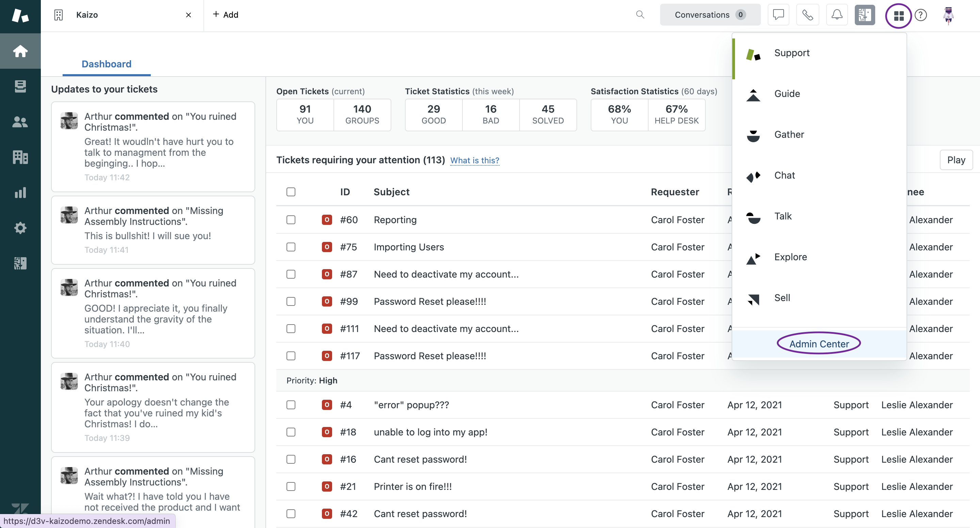Choose Chat in the products menu
The width and height of the screenshot is (980, 528).
click(x=819, y=175)
